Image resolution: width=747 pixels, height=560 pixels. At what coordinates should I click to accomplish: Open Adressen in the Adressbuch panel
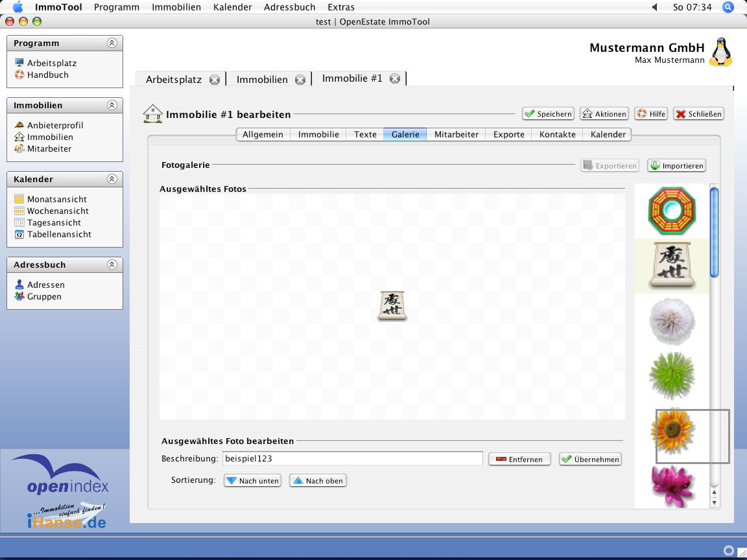pos(45,285)
